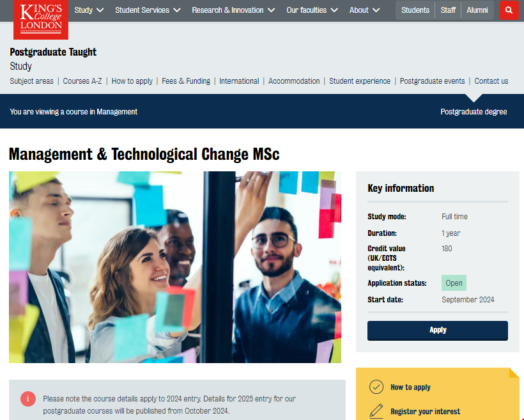Browse Courses A-Z
This screenshot has height=420, width=524.
82,81
